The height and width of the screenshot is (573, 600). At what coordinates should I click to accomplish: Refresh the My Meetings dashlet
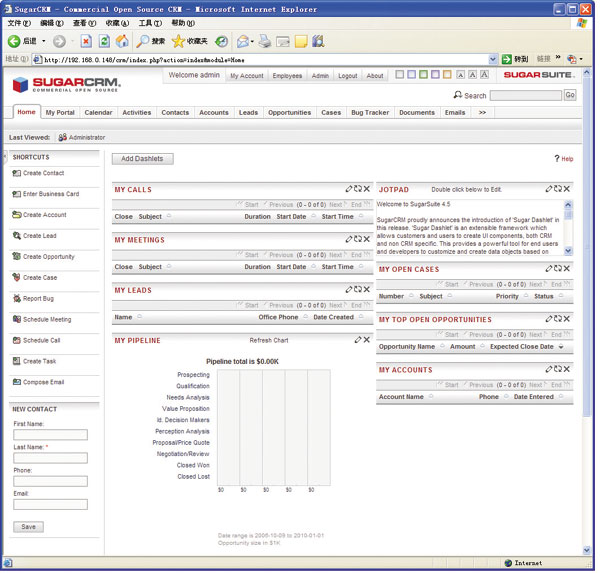pos(358,239)
